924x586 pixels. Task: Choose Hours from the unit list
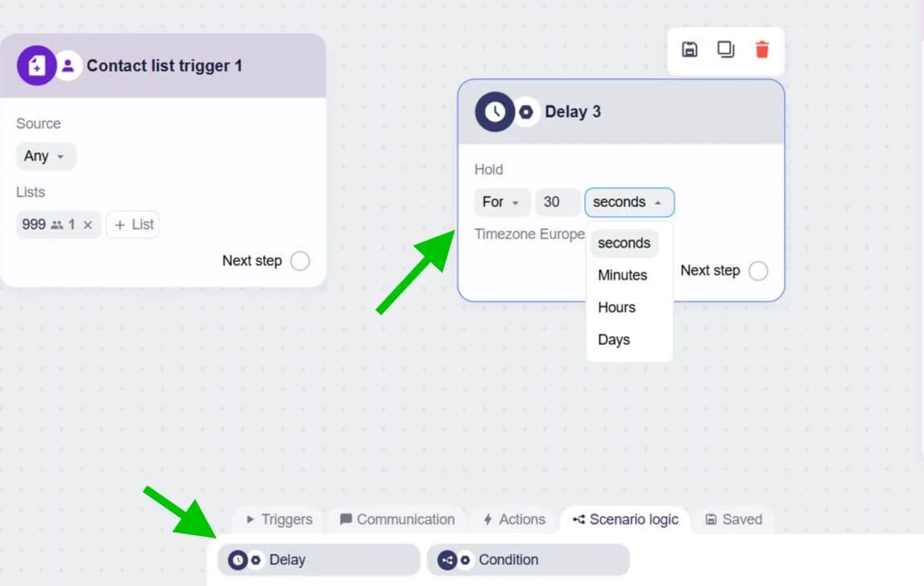(616, 307)
